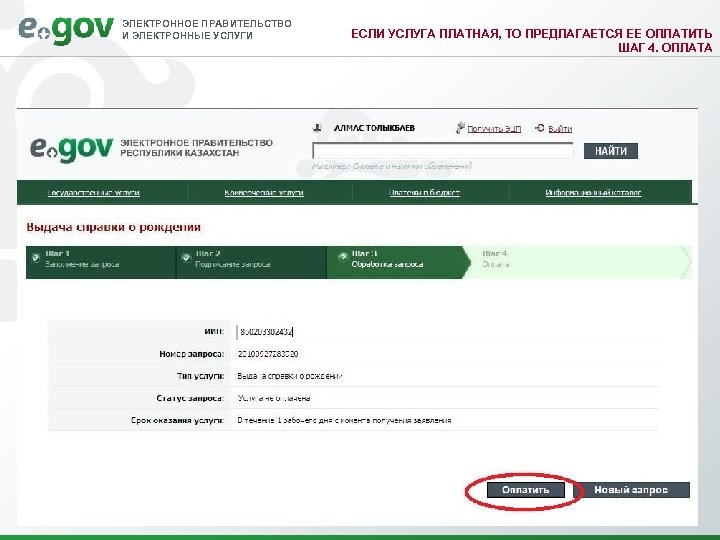The width and height of the screenshot is (720, 540).
Task: Select the Статус запроса value text
Action: pyautogui.click(x=274, y=398)
